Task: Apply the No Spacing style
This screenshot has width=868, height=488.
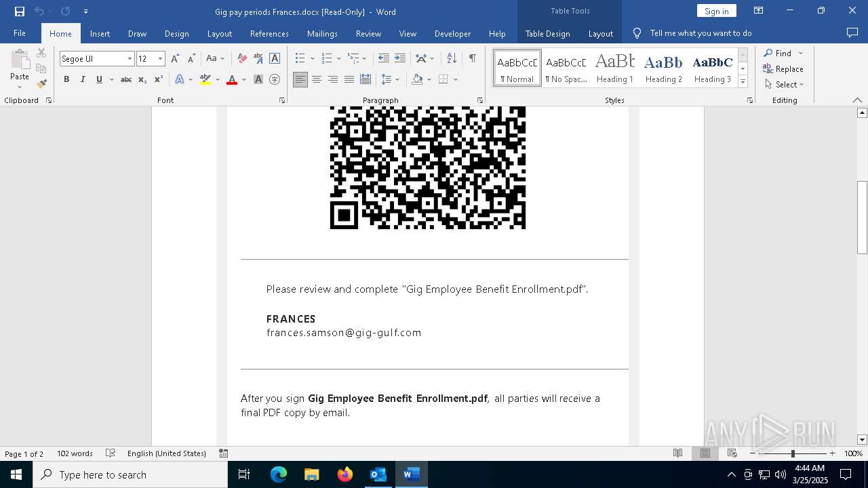Action: click(566, 68)
